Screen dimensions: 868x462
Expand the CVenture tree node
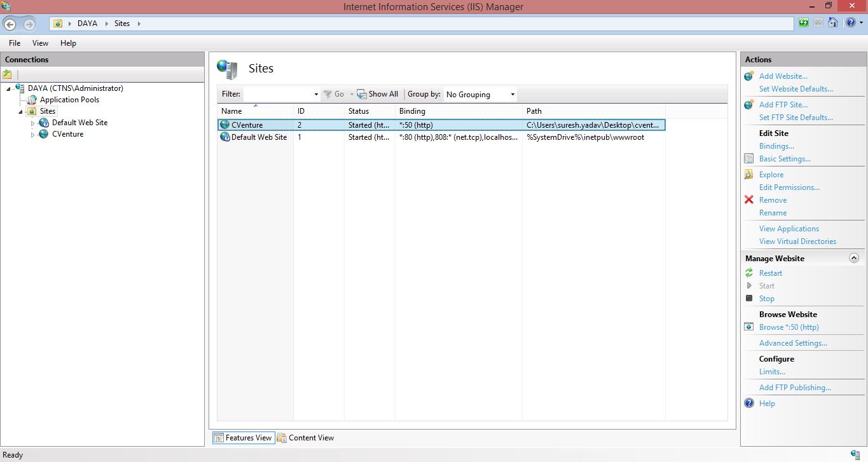pos(33,135)
